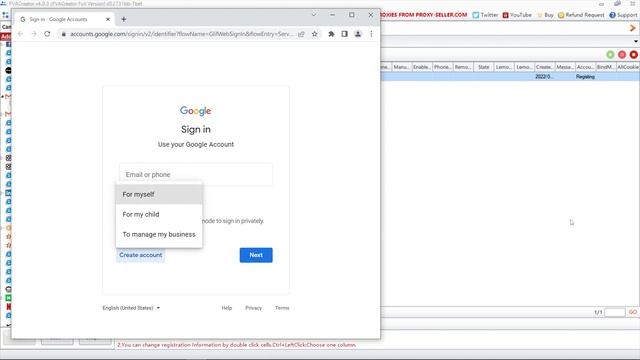Click the Chrome address bar URL
The width and height of the screenshot is (640, 360).
point(181,34)
